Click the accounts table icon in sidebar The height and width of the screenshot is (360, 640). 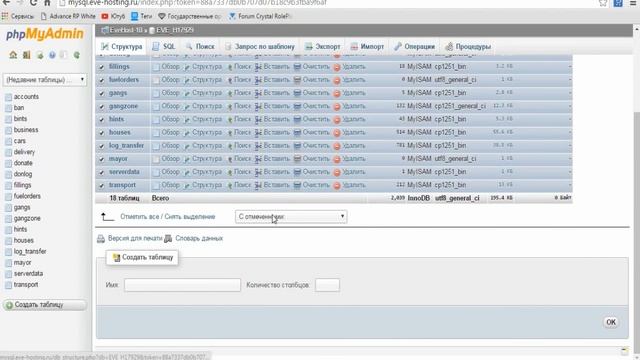8,97
